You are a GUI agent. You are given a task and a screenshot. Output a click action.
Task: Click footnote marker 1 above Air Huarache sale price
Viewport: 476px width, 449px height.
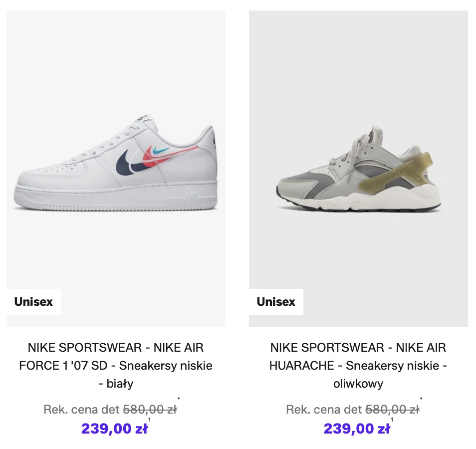[x=392, y=420]
